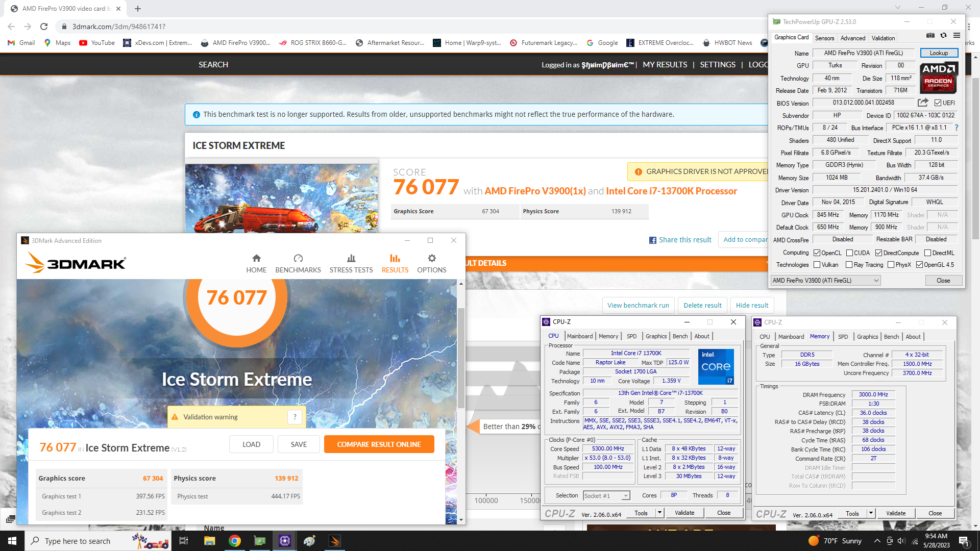Screen dimensions: 980x551
Task: Toggle DirectML checkbox
Action: [927, 253]
